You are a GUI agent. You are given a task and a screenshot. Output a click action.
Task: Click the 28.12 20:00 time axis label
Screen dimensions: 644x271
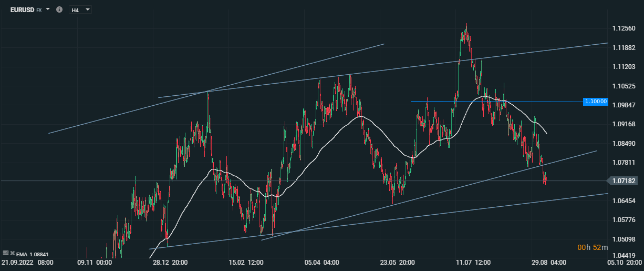click(x=171, y=262)
